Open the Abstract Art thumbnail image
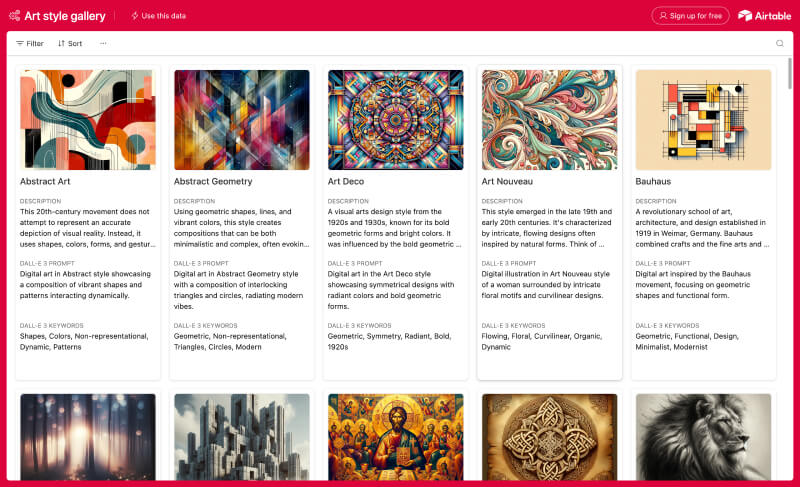This screenshot has width=800, height=487. [88, 119]
